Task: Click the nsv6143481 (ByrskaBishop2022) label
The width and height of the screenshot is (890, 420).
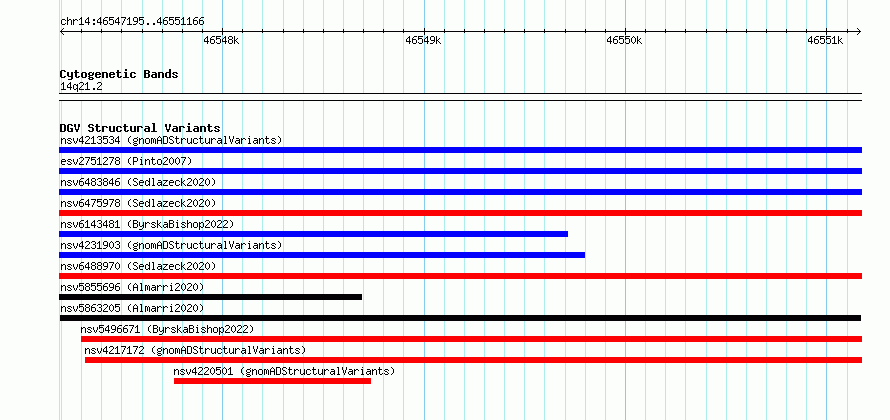Action: click(x=147, y=224)
